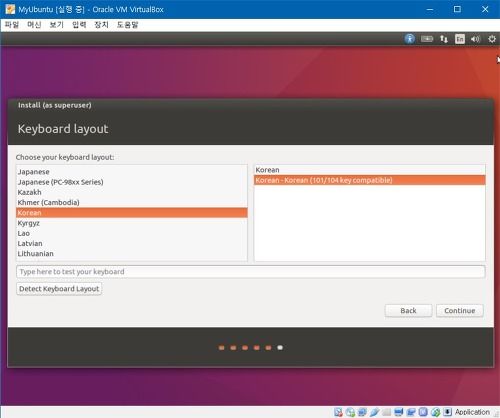Screen dimensions: 500x418
Task: Select Lao in the layout list
Action: coord(132,233)
